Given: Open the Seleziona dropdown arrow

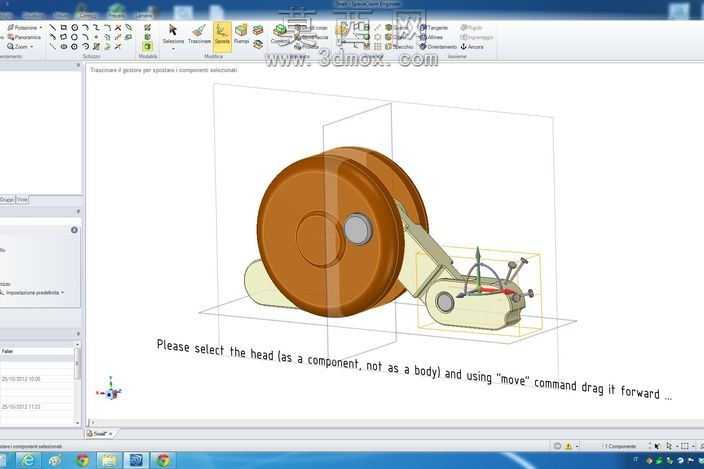Looking at the screenshot, I should tap(173, 49).
